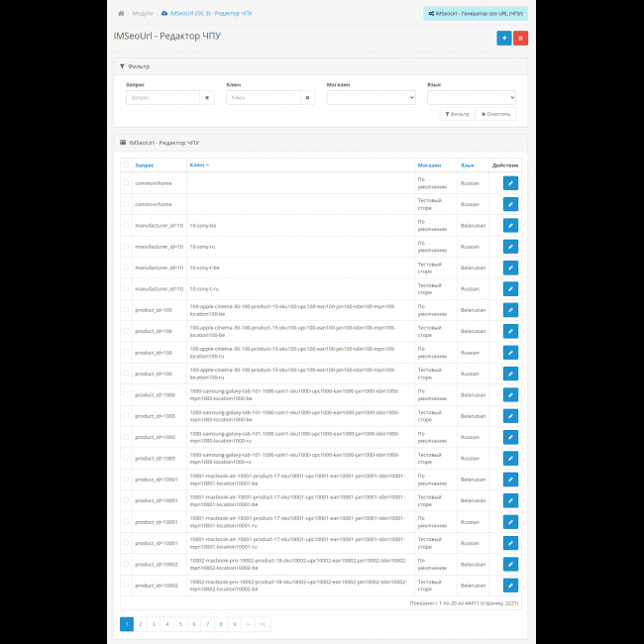The height and width of the screenshot is (644, 644).
Task: Click the blue plus add button
Action: 504,38
